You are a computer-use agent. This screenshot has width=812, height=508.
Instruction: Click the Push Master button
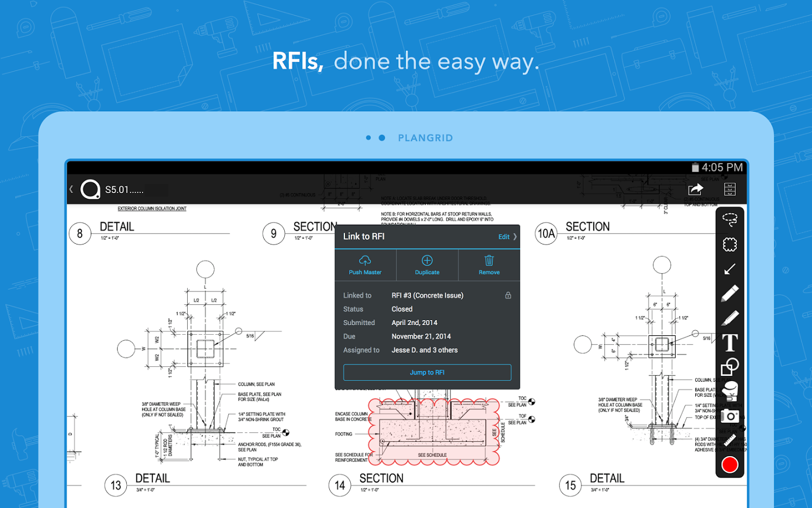click(x=365, y=265)
